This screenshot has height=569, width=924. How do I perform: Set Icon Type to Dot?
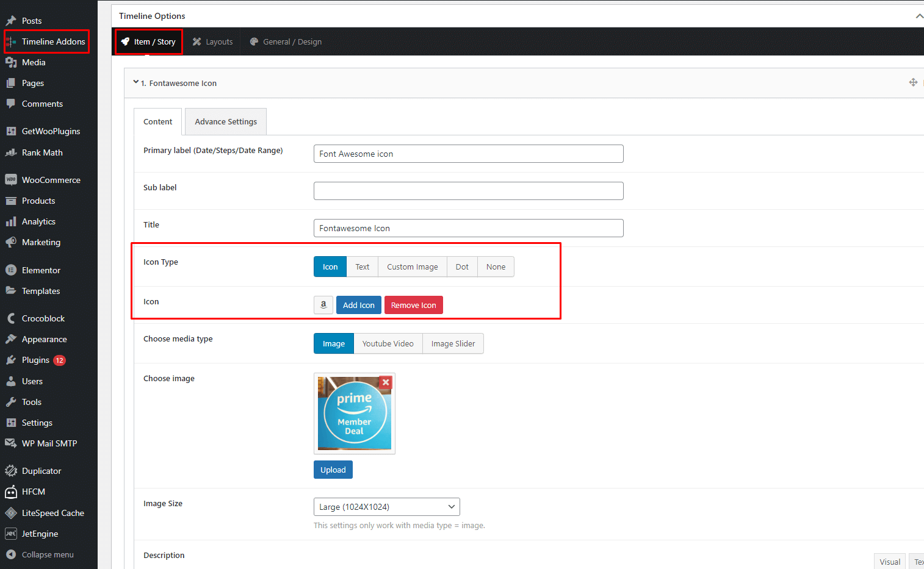tap(462, 267)
